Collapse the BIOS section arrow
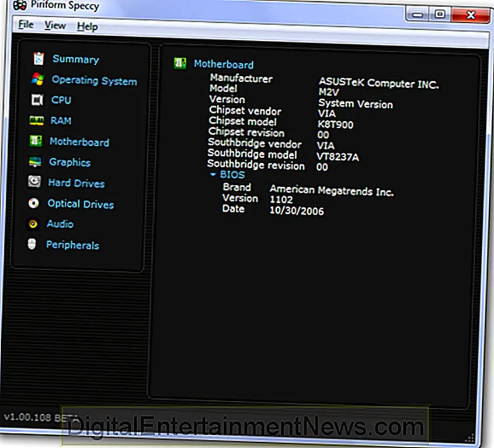 (x=213, y=174)
